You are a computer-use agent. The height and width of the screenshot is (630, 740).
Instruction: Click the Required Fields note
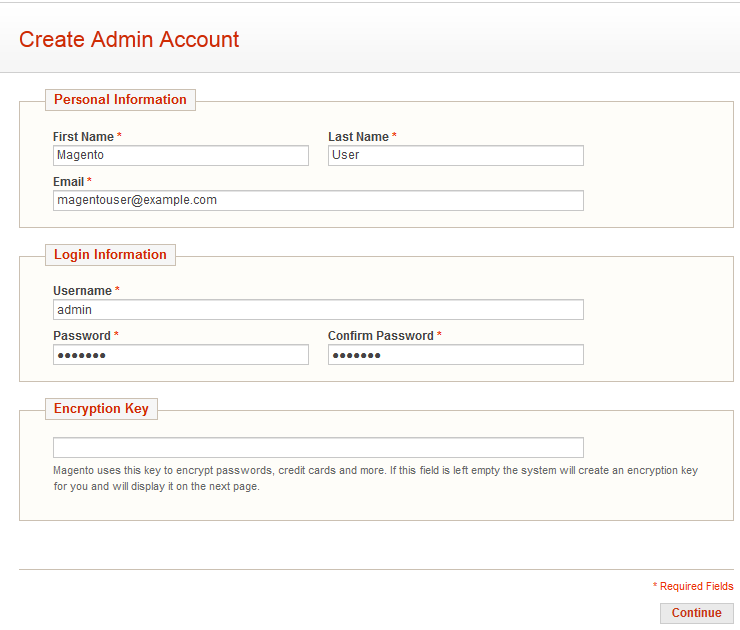693,586
